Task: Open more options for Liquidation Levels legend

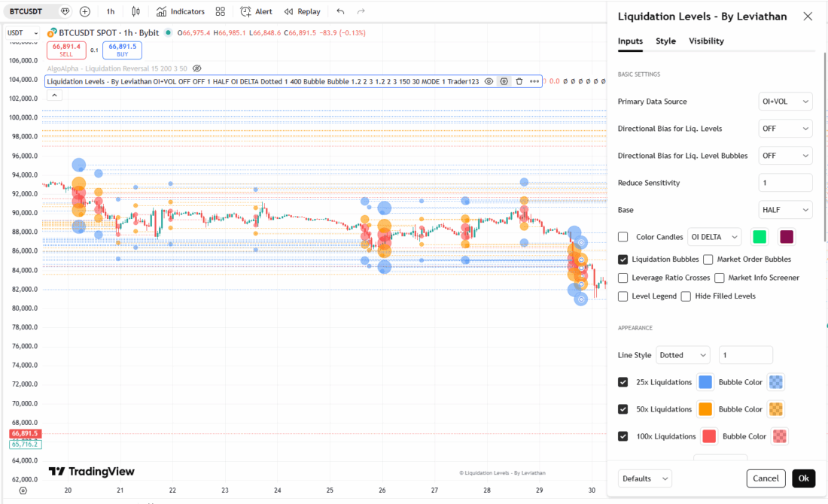Action: pos(534,82)
